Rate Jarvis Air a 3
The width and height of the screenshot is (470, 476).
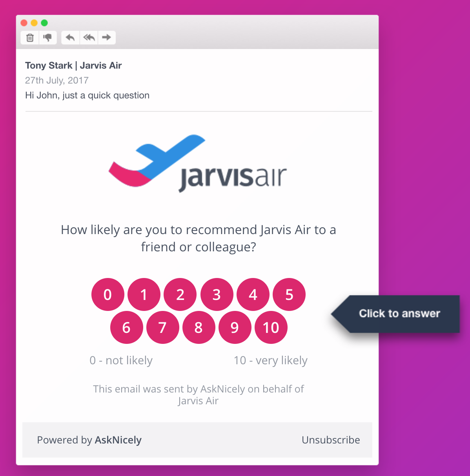pos(217,294)
